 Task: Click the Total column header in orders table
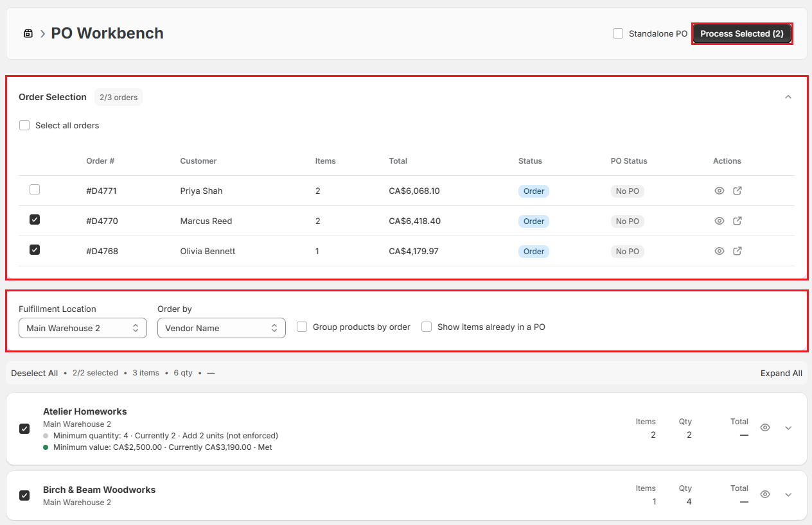pyautogui.click(x=398, y=161)
